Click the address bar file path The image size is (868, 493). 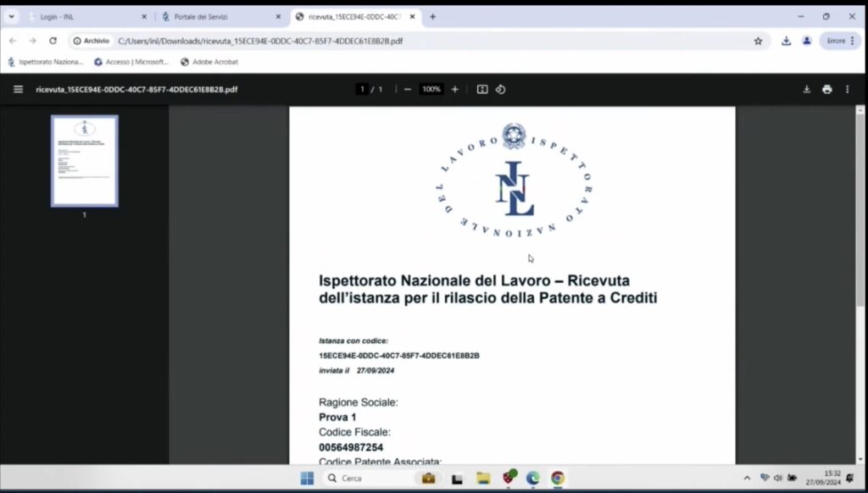coord(260,41)
